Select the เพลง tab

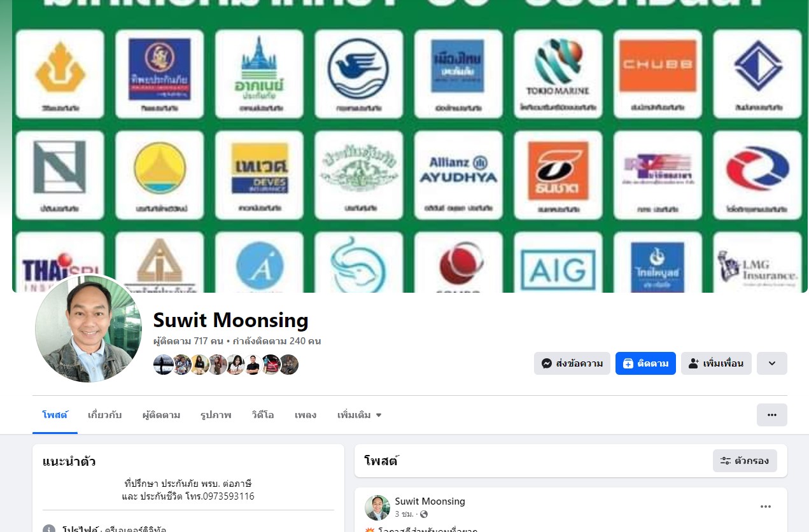[306, 415]
